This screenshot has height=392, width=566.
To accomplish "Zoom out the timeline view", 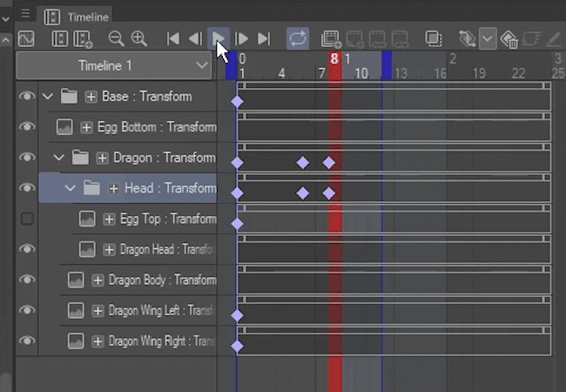I will click(116, 38).
